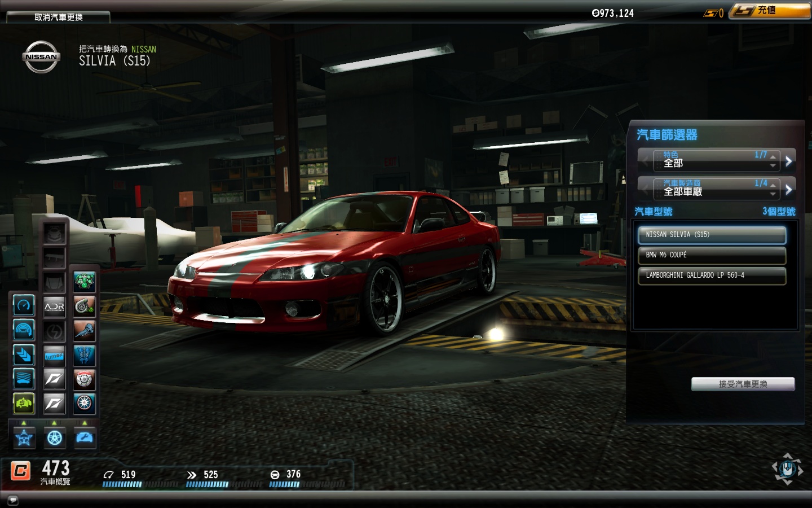This screenshot has width=812, height=508.
Task: Click the SpeedBoost currency icon
Action: (x=710, y=13)
